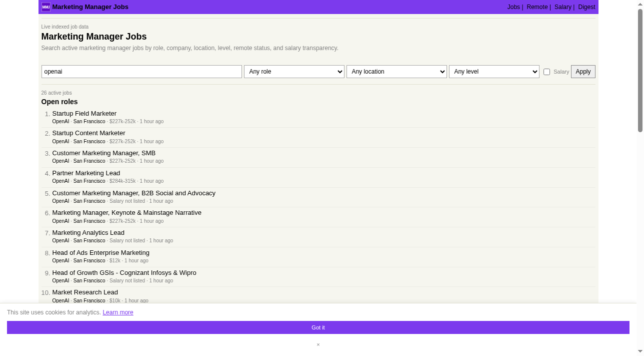
Task: Click the Salary checkbox label
Action: pyautogui.click(x=561, y=72)
